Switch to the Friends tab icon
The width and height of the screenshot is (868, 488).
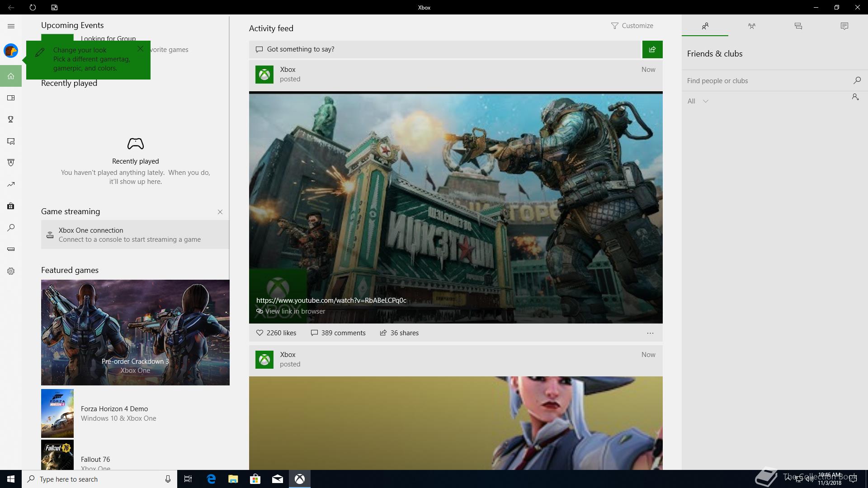click(705, 26)
